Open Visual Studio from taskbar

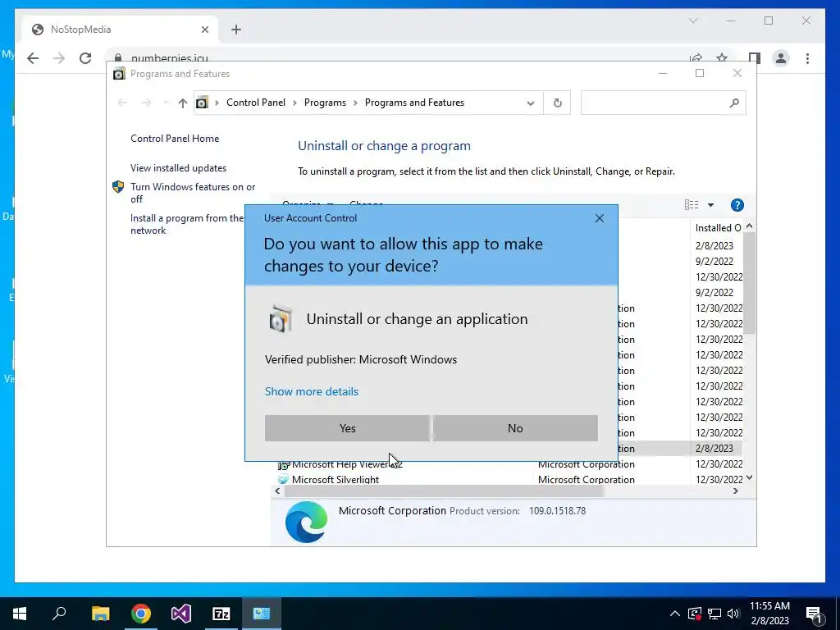pyautogui.click(x=181, y=614)
